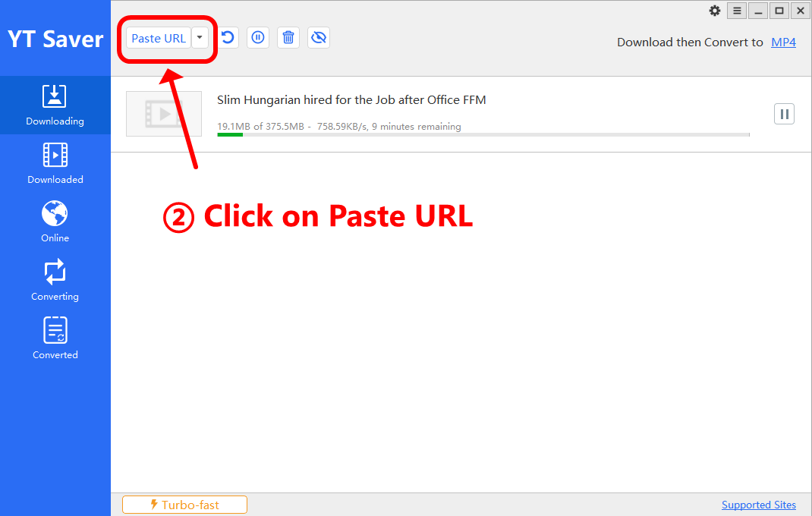This screenshot has height=516, width=812.
Task: Open the hamburger menu icon
Action: coord(737,11)
